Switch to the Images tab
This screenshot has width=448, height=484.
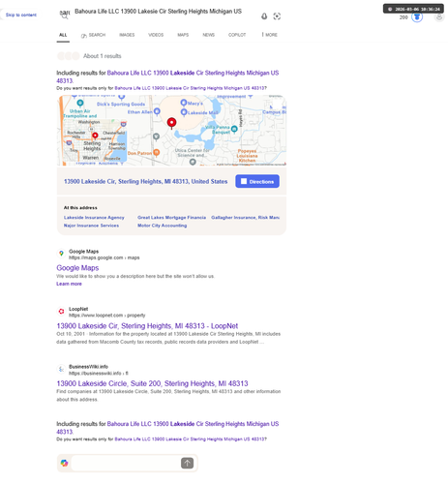[x=127, y=35]
